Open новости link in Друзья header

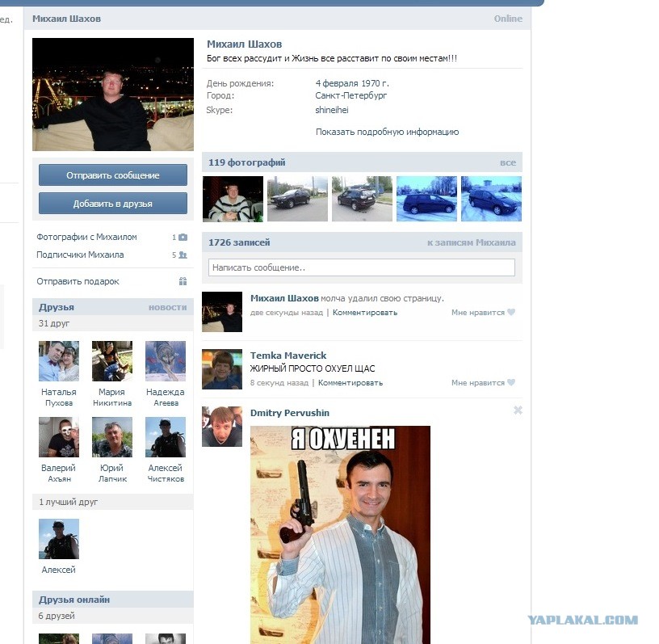[x=167, y=307]
